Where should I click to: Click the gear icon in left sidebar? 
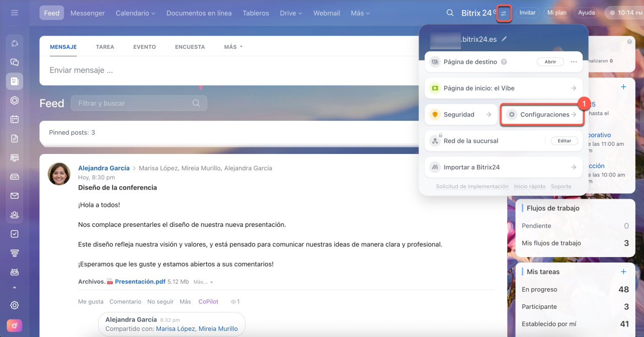point(15,305)
